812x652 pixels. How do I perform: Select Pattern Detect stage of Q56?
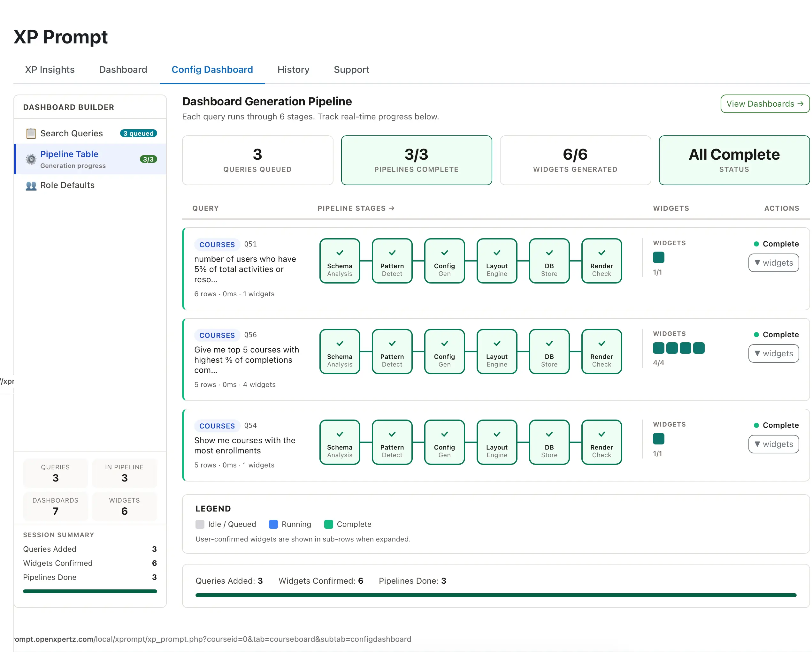392,352
